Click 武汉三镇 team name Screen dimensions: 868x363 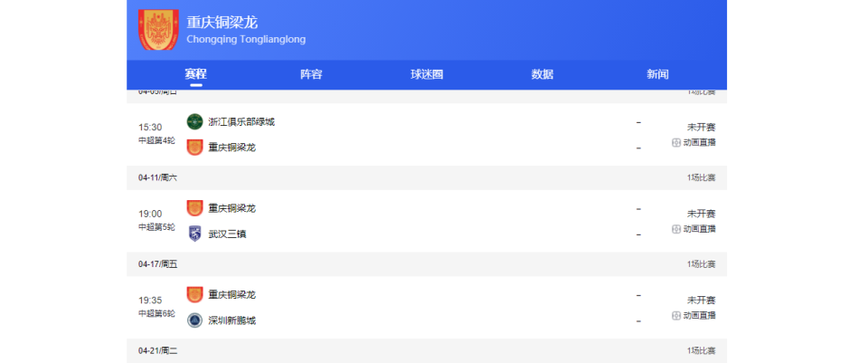[227, 234]
